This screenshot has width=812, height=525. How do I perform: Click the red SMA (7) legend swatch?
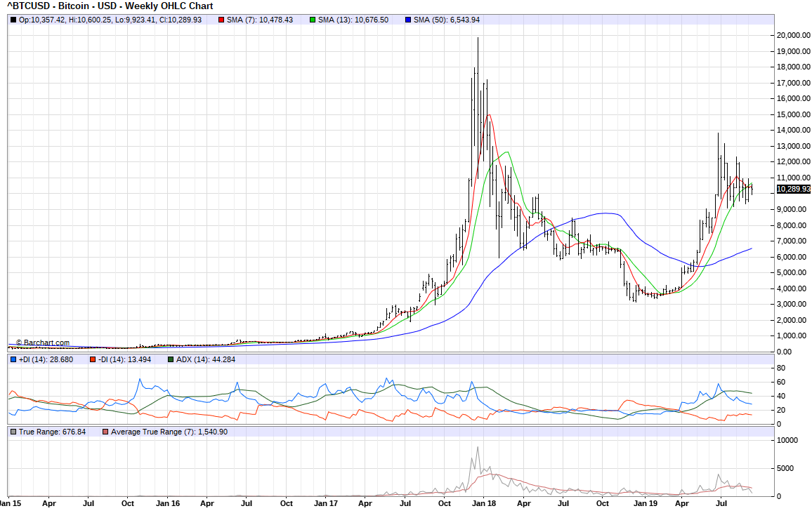click(x=221, y=20)
